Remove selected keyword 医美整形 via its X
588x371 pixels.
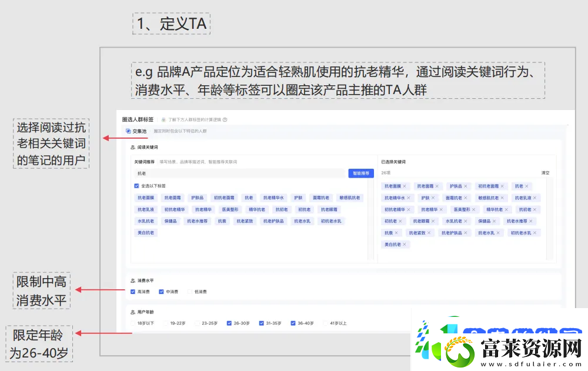coord(473,209)
